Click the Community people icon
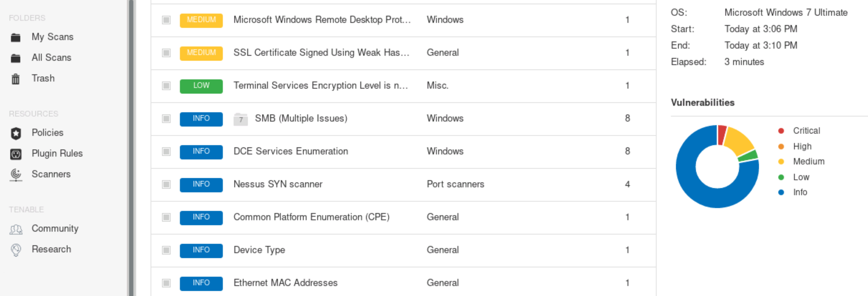This screenshot has height=296, width=868. pyautogui.click(x=16, y=229)
